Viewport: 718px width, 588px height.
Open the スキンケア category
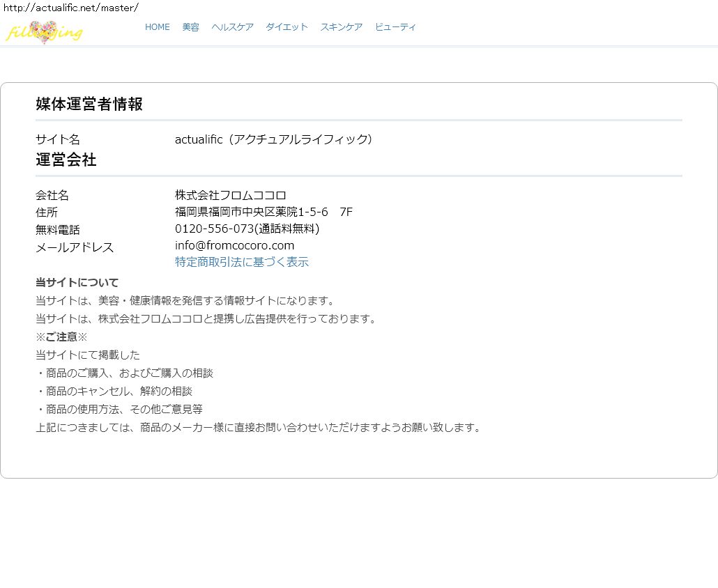click(341, 27)
